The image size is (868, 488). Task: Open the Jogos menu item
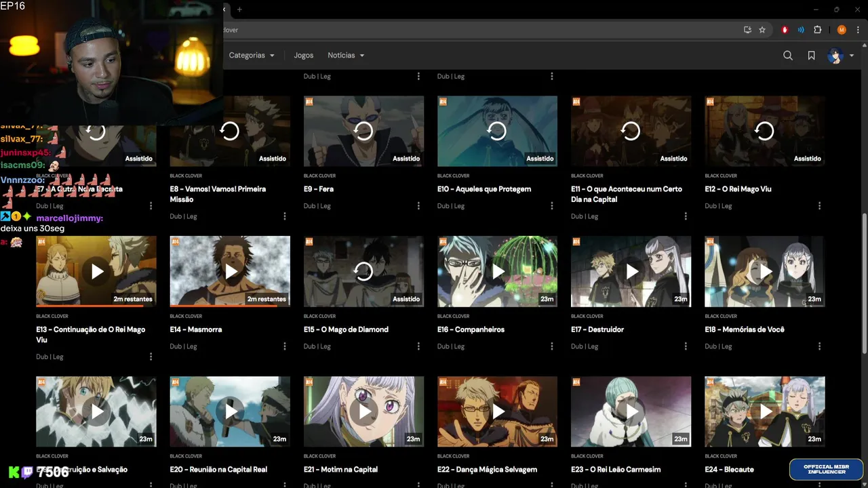click(304, 56)
